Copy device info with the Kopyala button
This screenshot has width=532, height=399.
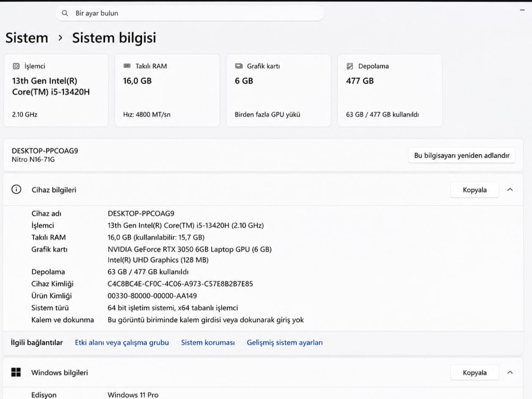475,190
